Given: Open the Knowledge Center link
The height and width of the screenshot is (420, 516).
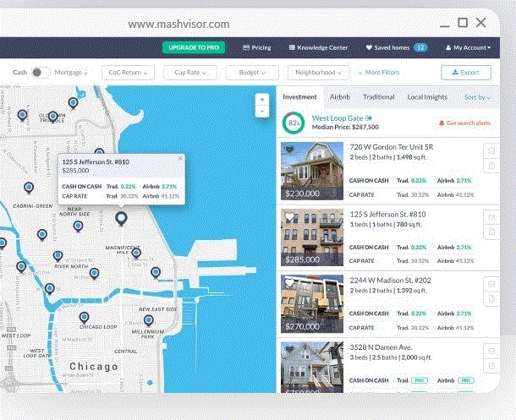Looking at the screenshot, I should pyautogui.click(x=318, y=47).
